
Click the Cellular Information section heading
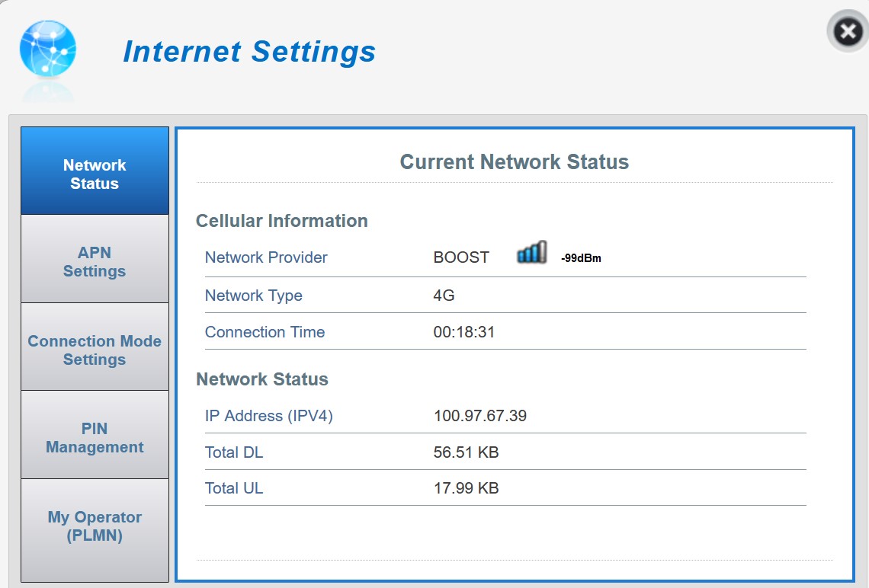282,221
